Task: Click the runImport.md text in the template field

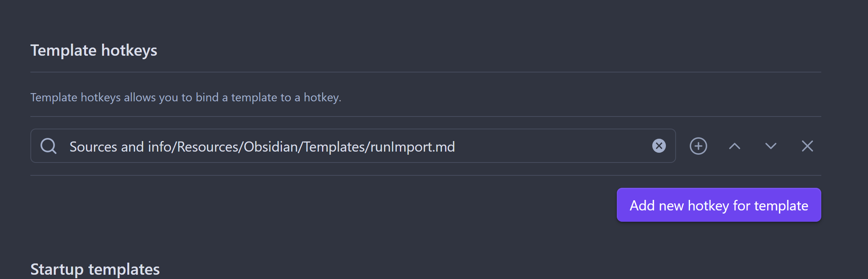Action: (412, 147)
